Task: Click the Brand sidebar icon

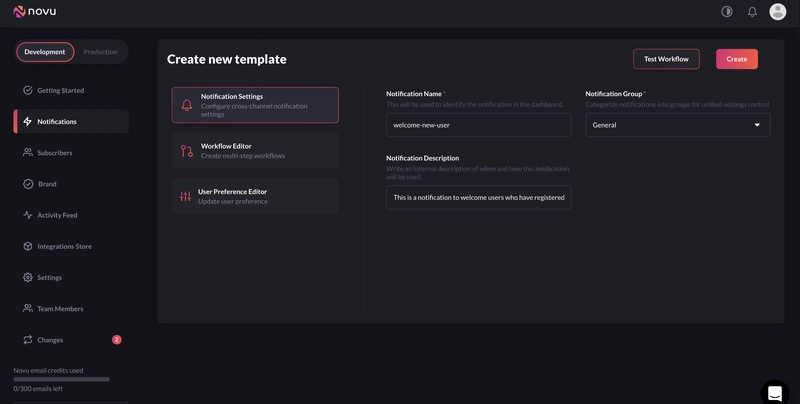Action: pyautogui.click(x=28, y=184)
